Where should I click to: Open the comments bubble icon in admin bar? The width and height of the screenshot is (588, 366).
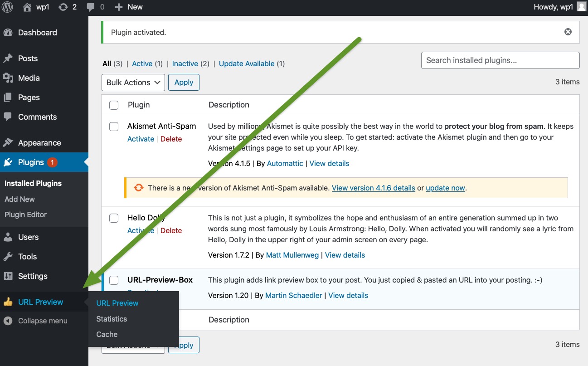tap(91, 7)
